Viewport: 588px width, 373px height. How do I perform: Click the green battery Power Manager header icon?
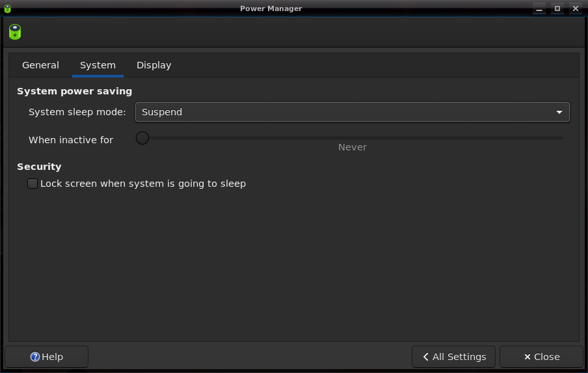[15, 32]
